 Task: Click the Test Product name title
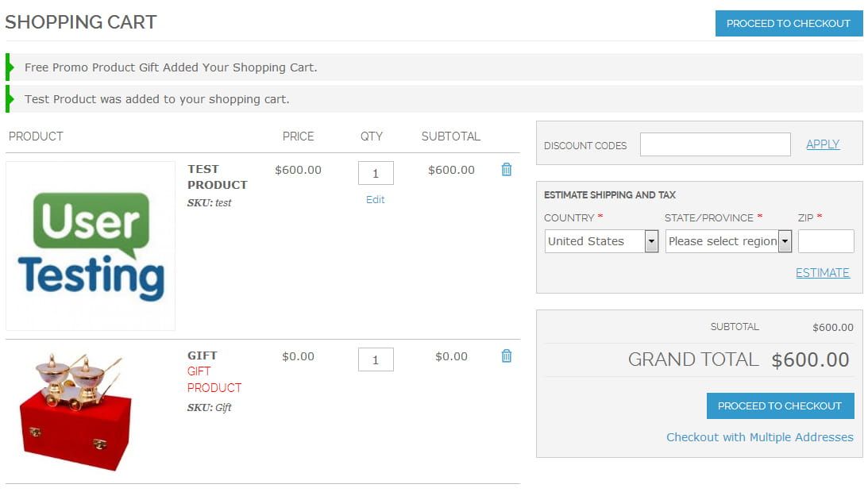(x=217, y=177)
